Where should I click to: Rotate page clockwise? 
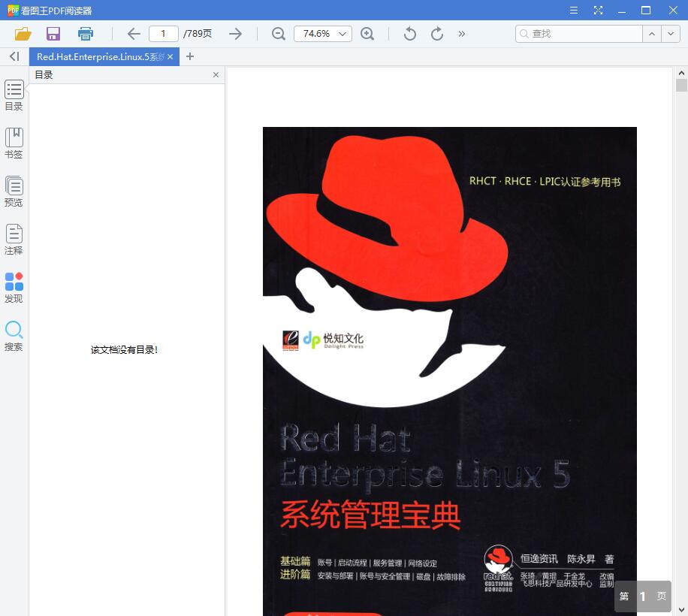[437, 34]
